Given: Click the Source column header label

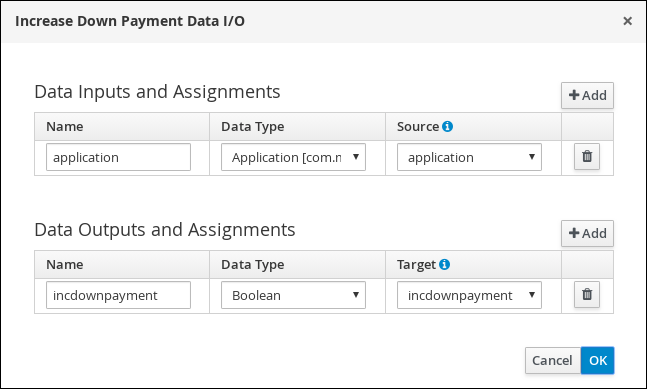Looking at the screenshot, I should click(418, 126).
